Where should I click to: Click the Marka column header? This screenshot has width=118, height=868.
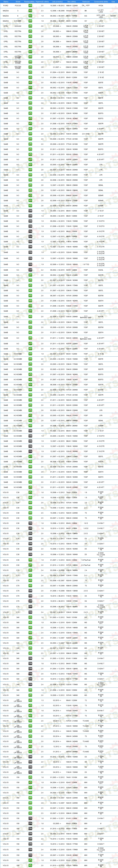6,2
